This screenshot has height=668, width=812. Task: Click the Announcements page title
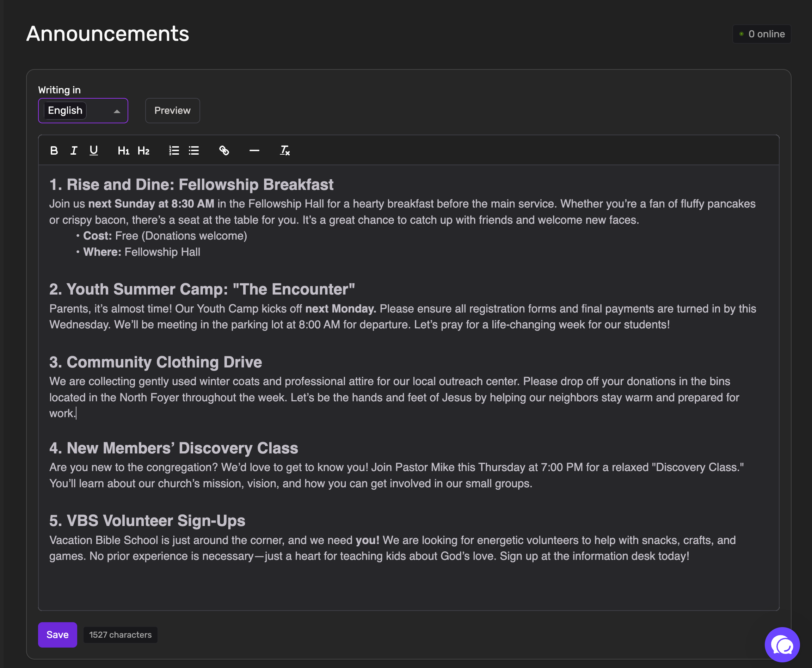coord(108,34)
